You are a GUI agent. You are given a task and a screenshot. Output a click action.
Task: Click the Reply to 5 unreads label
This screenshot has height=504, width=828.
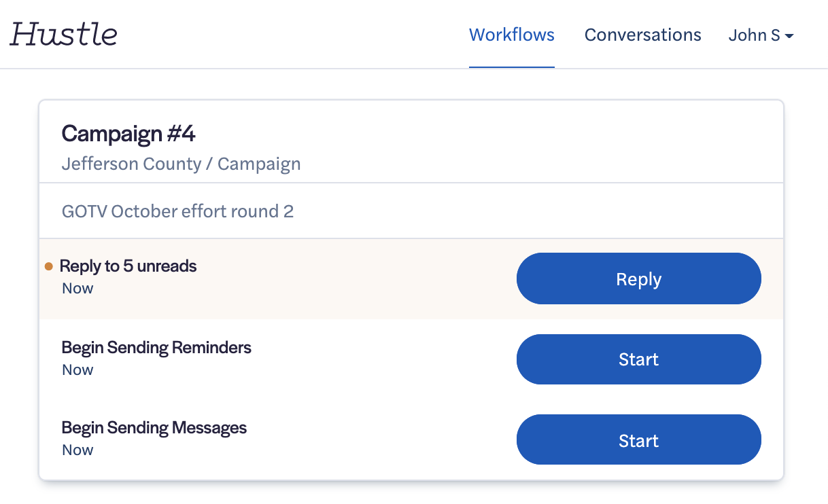tap(128, 266)
